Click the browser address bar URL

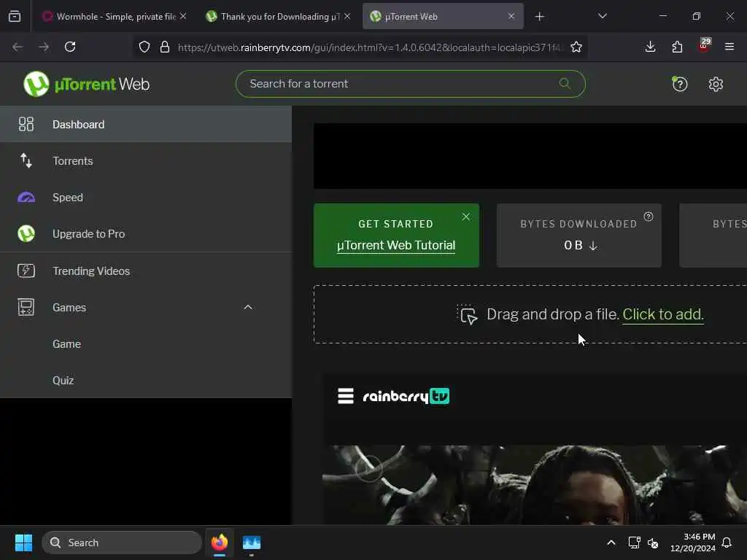[369, 47]
